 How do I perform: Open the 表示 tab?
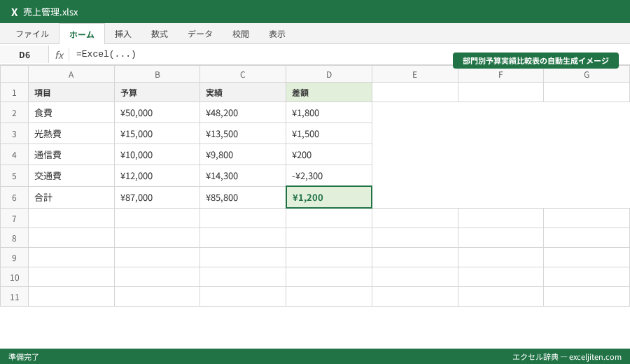pyautogui.click(x=277, y=34)
